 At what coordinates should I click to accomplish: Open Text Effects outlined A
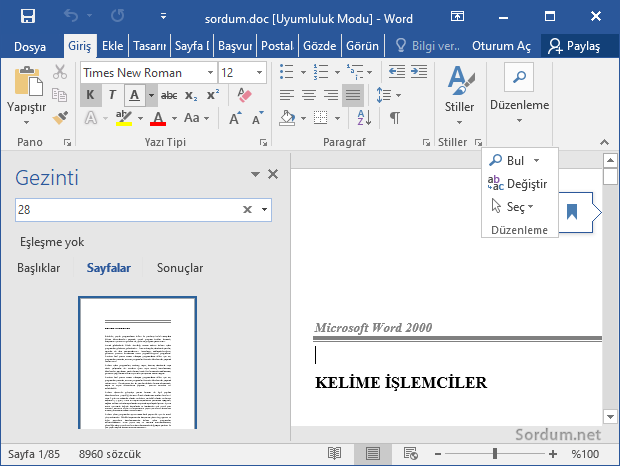pos(91,118)
